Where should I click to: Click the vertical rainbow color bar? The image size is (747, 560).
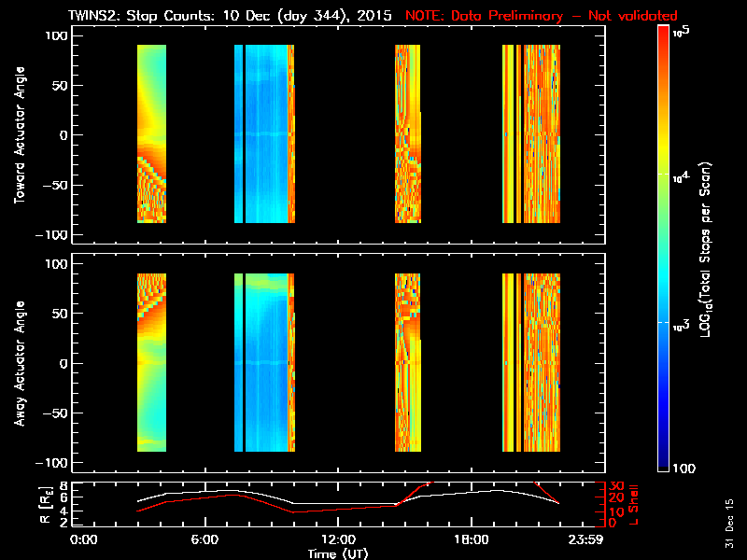pyautogui.click(x=664, y=250)
